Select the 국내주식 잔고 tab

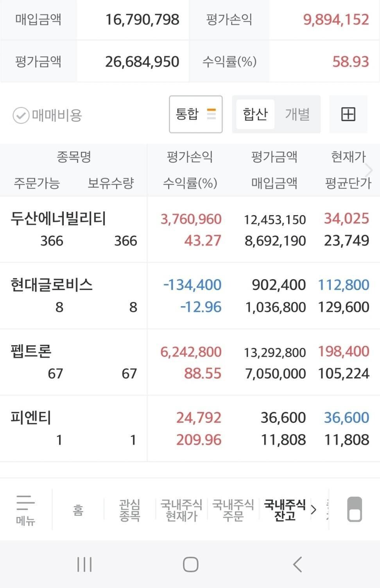pos(284,509)
